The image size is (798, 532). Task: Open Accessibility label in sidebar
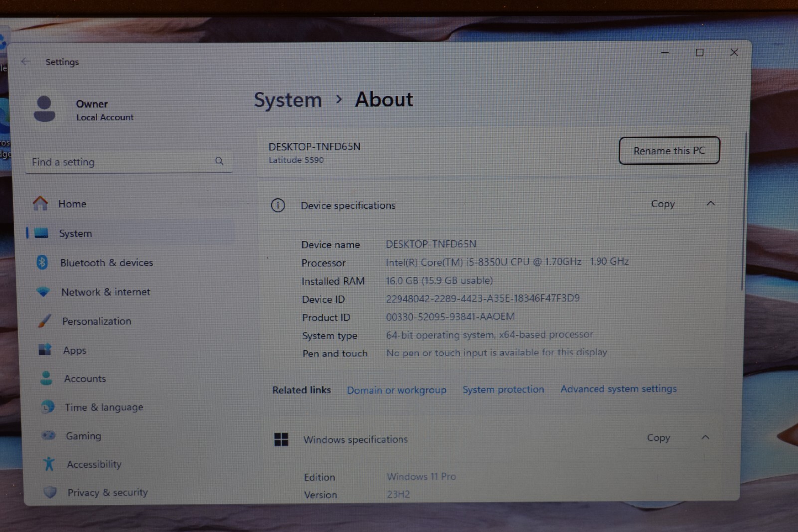[x=94, y=464]
